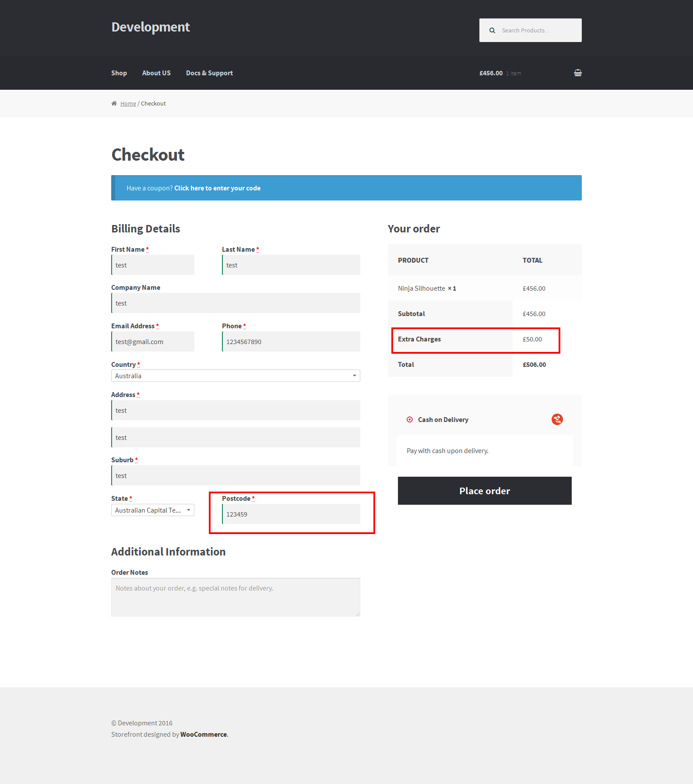
Task: Click the £456.00 cart total in header
Action: (x=491, y=73)
